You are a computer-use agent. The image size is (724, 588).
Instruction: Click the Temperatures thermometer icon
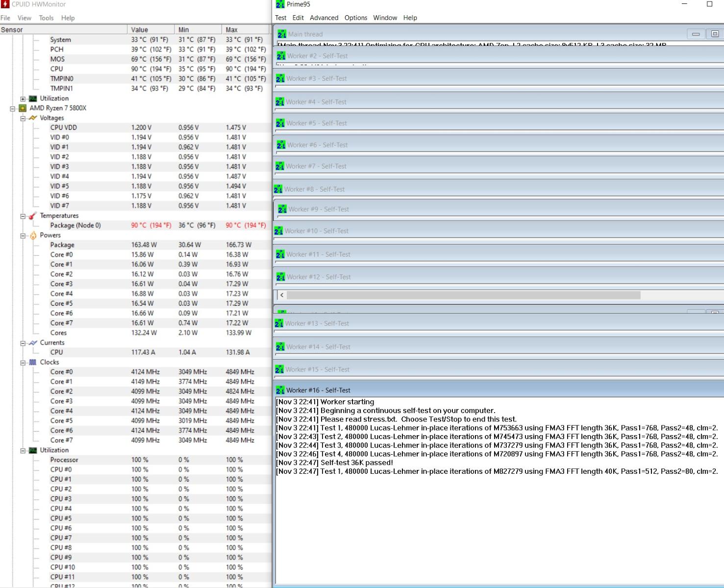coord(33,216)
